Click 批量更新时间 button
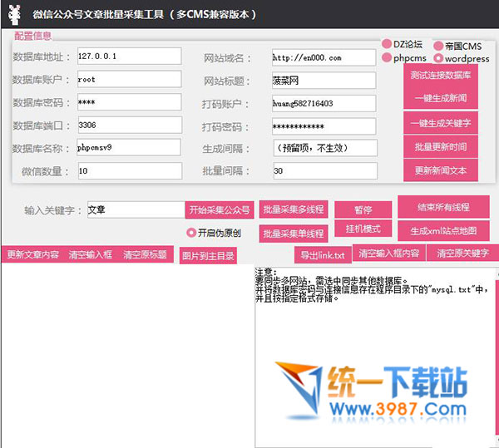The width and height of the screenshot is (499, 448). 441,146
